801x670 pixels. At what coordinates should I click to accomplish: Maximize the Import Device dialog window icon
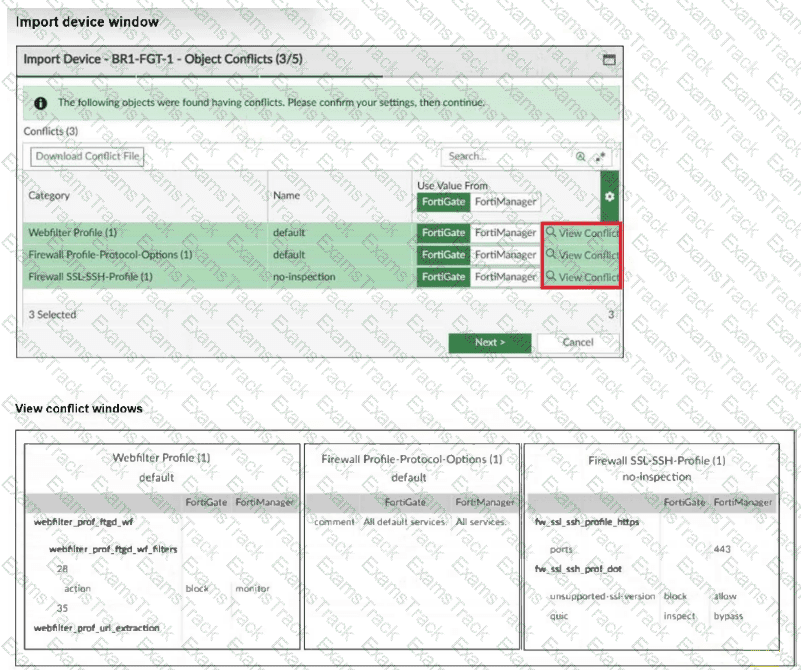(608, 60)
